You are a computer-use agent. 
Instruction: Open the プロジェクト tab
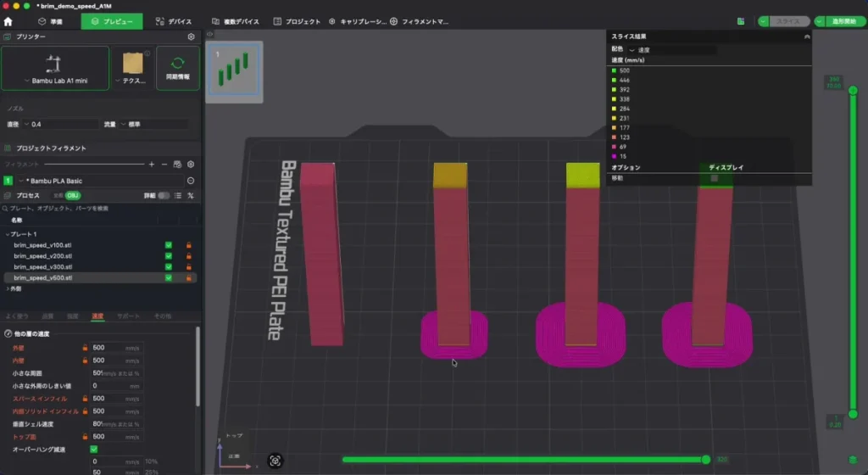click(297, 21)
